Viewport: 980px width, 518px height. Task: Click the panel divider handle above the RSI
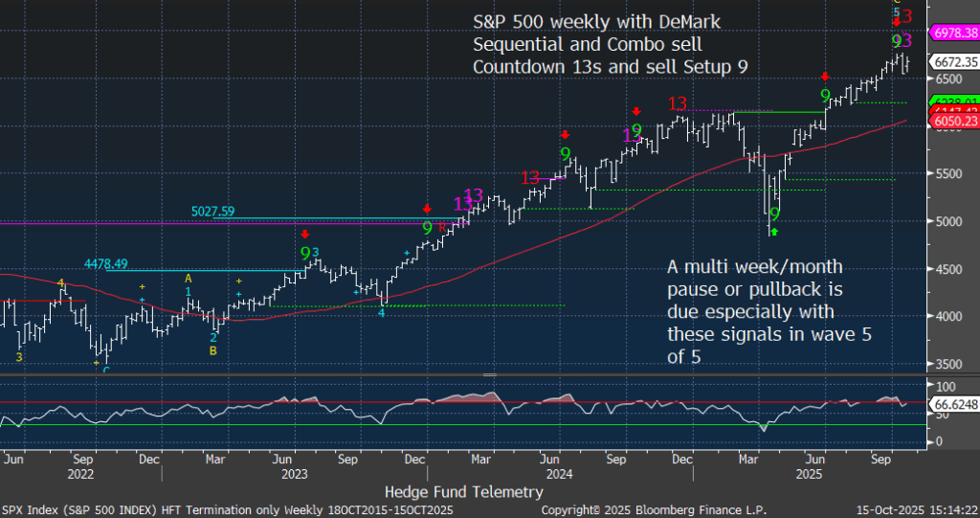490,374
